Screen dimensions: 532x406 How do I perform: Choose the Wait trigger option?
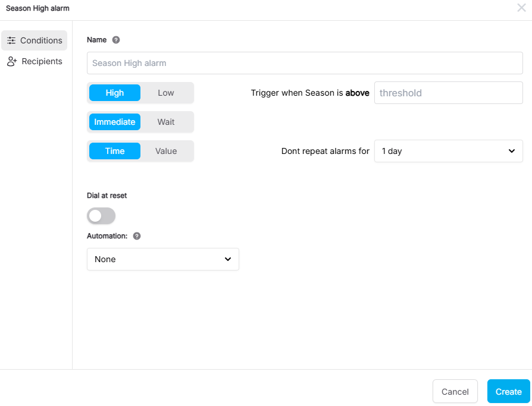(x=166, y=122)
